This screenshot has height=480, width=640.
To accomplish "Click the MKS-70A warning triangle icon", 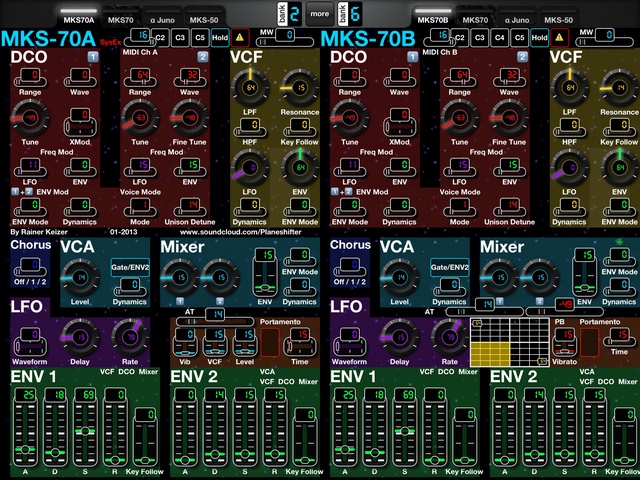I will coord(240,38).
